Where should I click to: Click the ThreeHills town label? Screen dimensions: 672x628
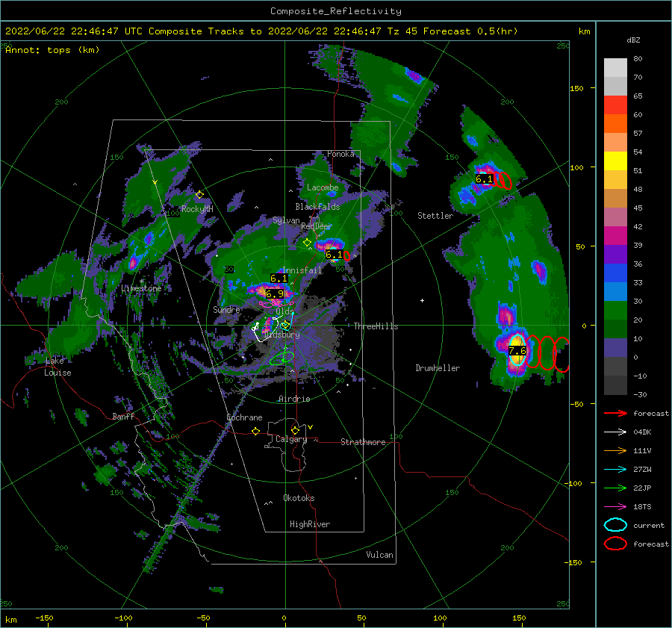(x=376, y=326)
